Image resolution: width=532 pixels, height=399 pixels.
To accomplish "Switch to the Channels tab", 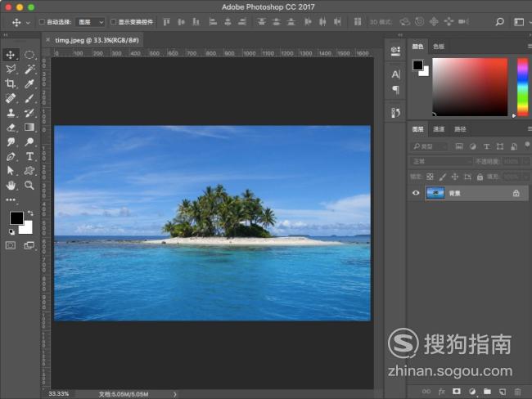I will pyautogui.click(x=439, y=129).
